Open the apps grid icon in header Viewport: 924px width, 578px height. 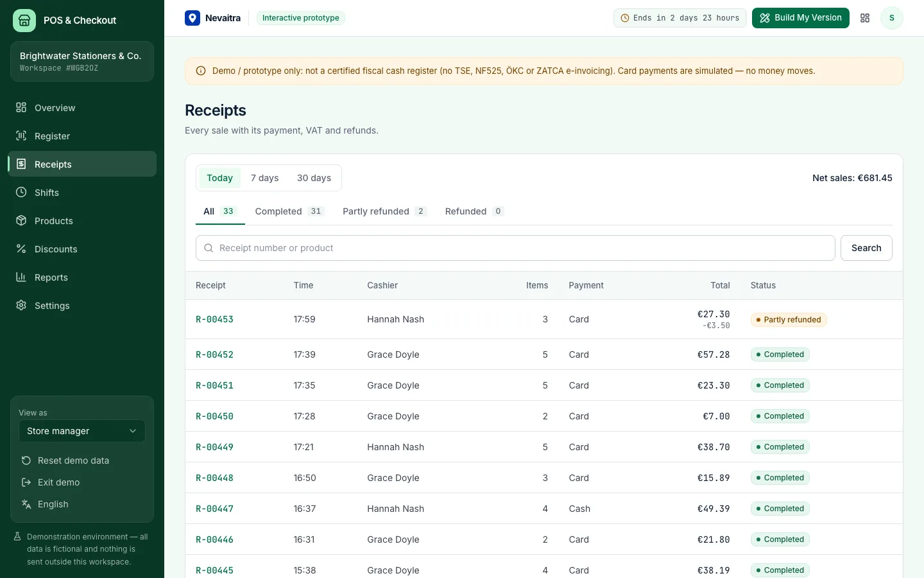click(x=865, y=18)
